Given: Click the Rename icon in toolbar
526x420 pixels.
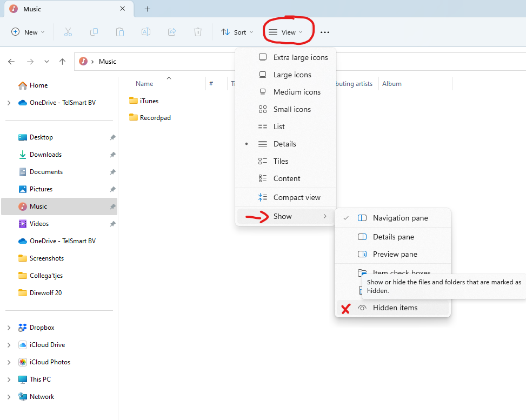Looking at the screenshot, I should click(x=146, y=32).
